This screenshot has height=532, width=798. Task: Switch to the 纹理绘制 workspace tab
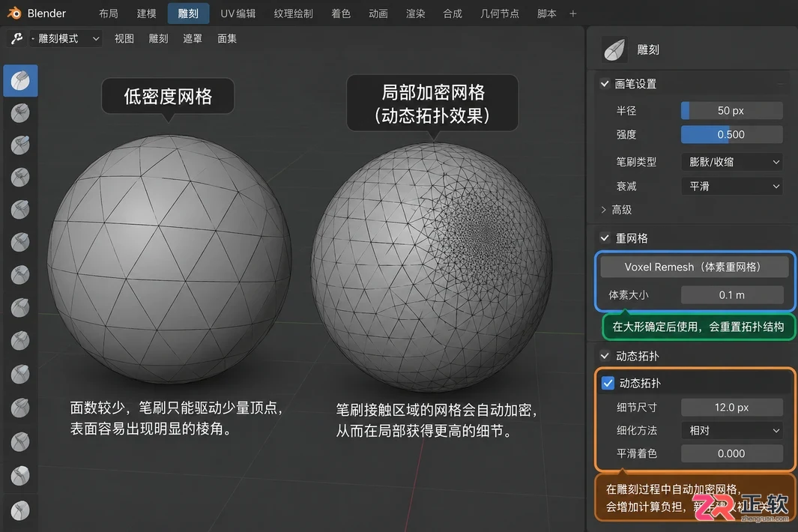click(x=293, y=13)
